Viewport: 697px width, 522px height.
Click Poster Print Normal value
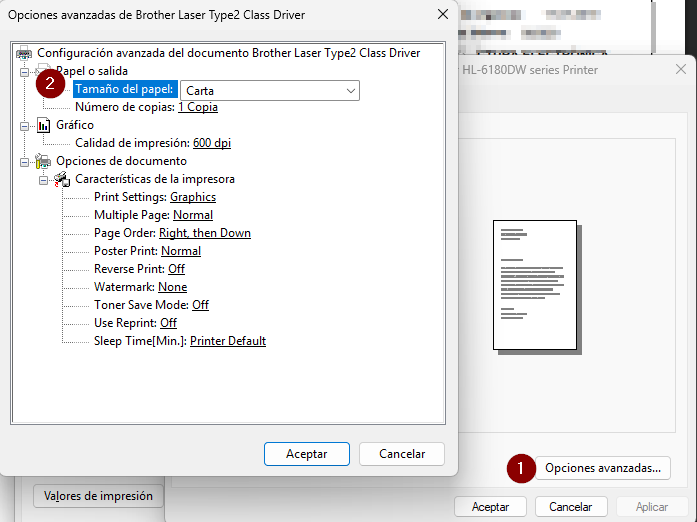click(x=181, y=251)
